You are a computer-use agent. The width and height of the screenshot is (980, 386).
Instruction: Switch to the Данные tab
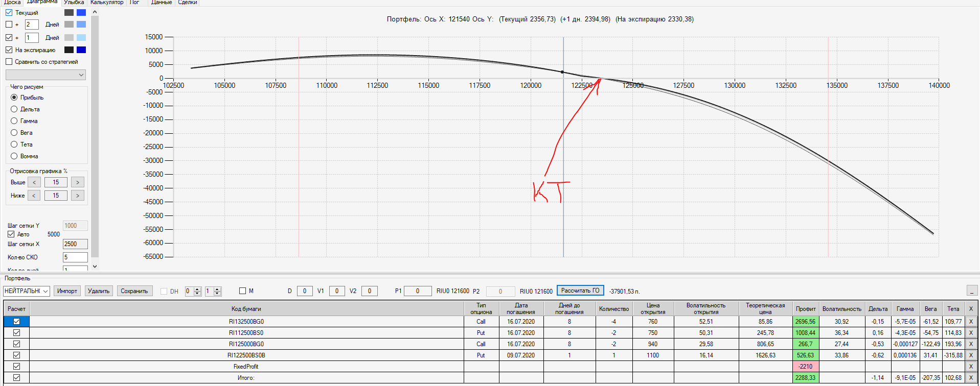(162, 3)
